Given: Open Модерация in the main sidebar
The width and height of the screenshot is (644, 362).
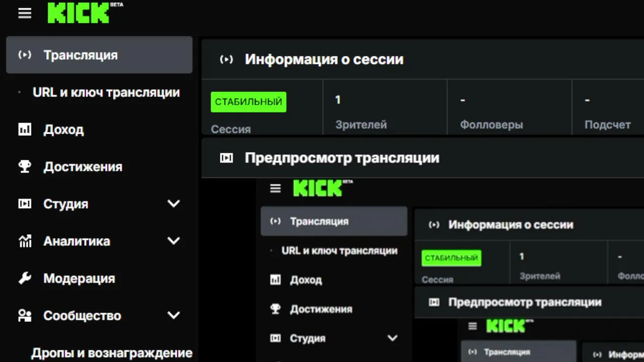Looking at the screenshot, I should (79, 279).
